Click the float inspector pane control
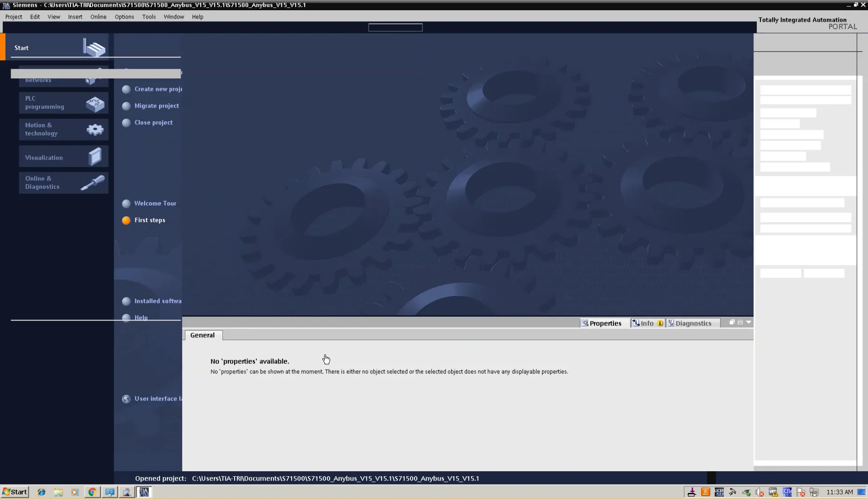The width and height of the screenshot is (868, 499). coord(732,322)
